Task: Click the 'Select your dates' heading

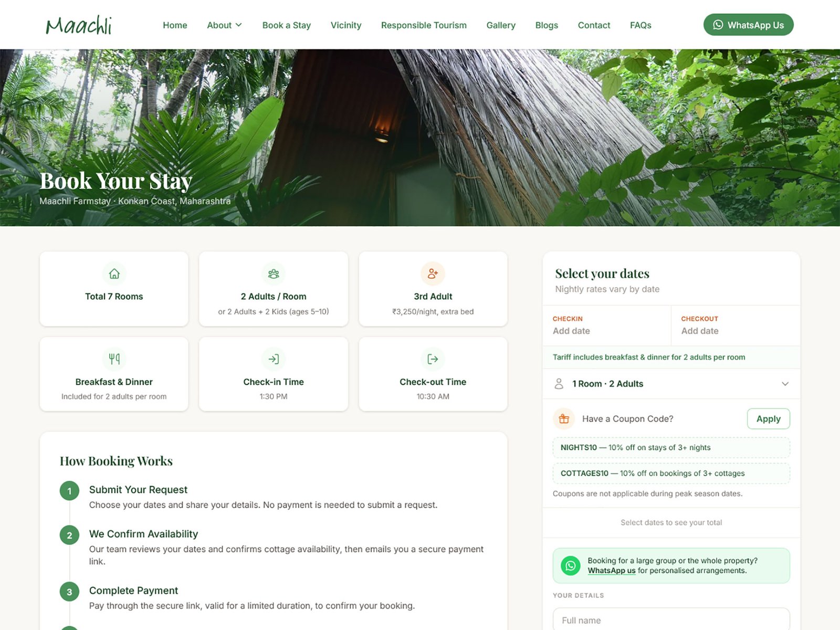Action: point(602,274)
